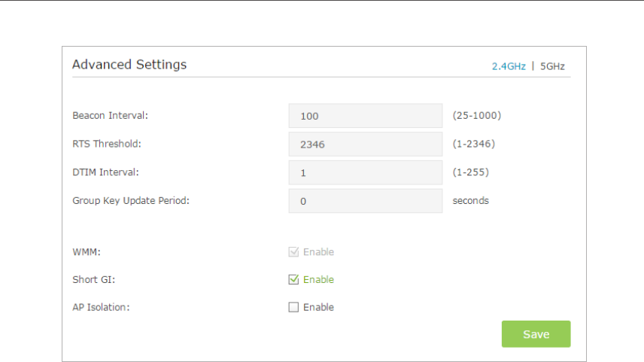Click the Group Key Update Period field
The height and width of the screenshot is (362, 644).
[365, 201]
